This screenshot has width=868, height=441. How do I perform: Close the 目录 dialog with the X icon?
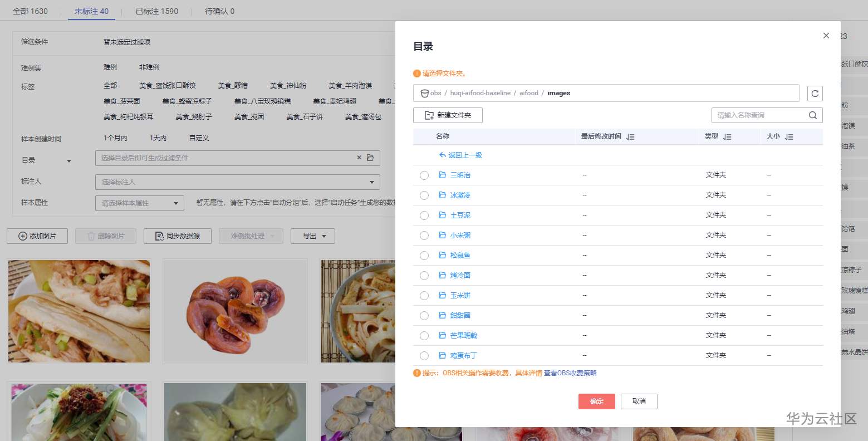coord(826,36)
